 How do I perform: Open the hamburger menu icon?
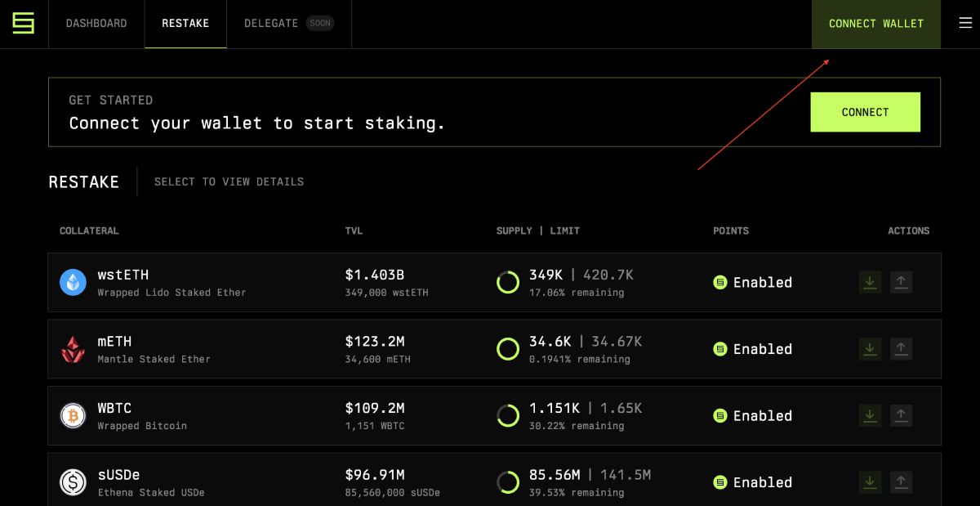pyautogui.click(x=965, y=23)
